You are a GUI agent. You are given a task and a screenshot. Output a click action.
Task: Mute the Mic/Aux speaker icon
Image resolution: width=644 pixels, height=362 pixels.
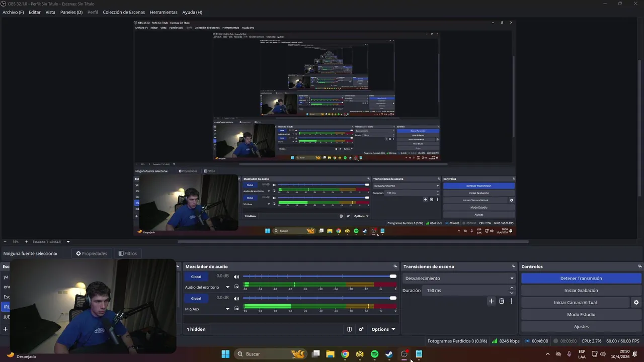click(x=236, y=298)
